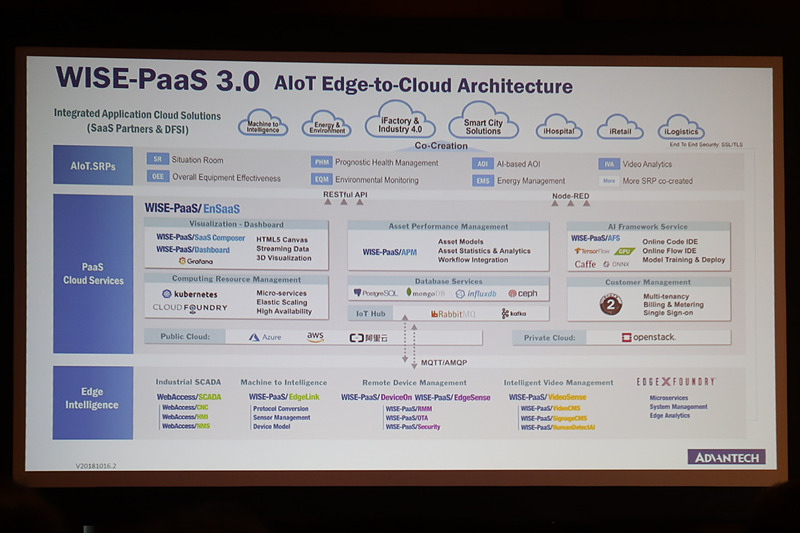Click the 'Database Services' header
Screen dimensions: 800x533
(x=448, y=281)
